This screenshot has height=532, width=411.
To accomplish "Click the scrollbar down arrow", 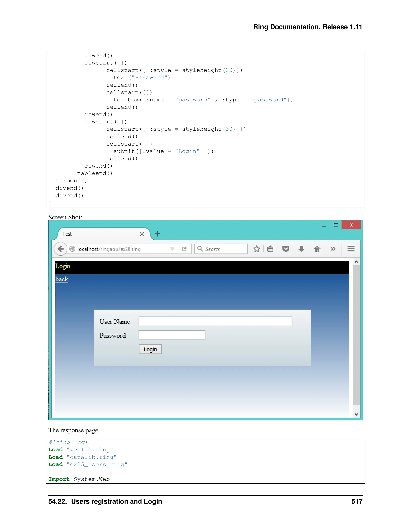I will [x=356, y=414].
